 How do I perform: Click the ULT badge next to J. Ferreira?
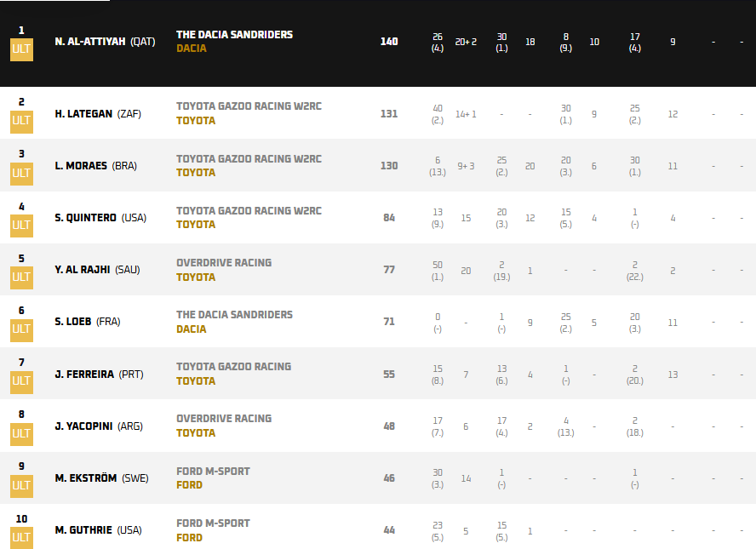(x=21, y=381)
